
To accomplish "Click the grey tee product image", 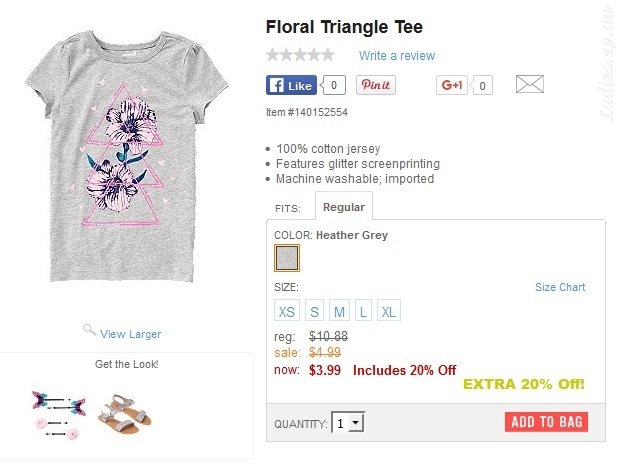I will (127, 156).
